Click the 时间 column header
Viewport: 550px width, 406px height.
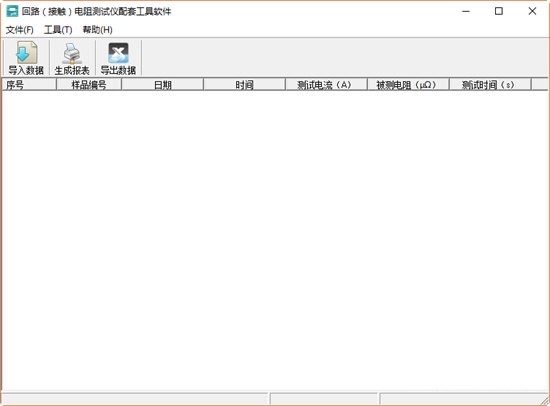tap(244, 85)
